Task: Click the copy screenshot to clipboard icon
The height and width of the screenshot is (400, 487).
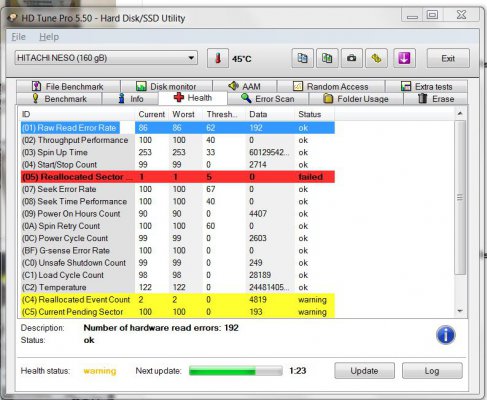Action: tap(327, 58)
